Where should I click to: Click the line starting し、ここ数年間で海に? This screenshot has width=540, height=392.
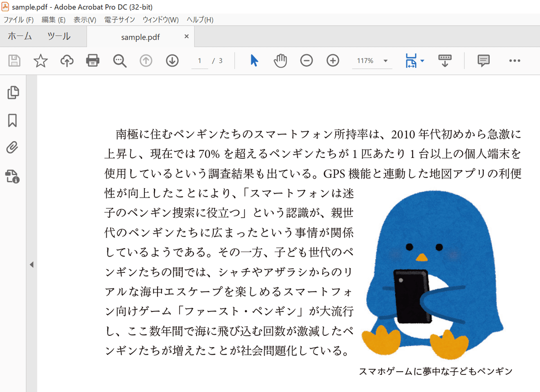[229, 332]
